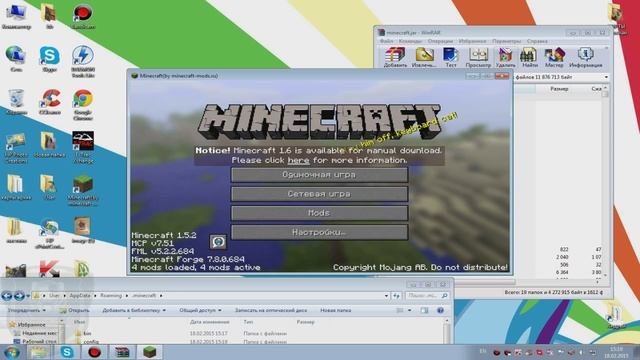The width and height of the screenshot is (640, 360).
Task: Open the WinRAR Операции menu
Action: coord(440,41)
